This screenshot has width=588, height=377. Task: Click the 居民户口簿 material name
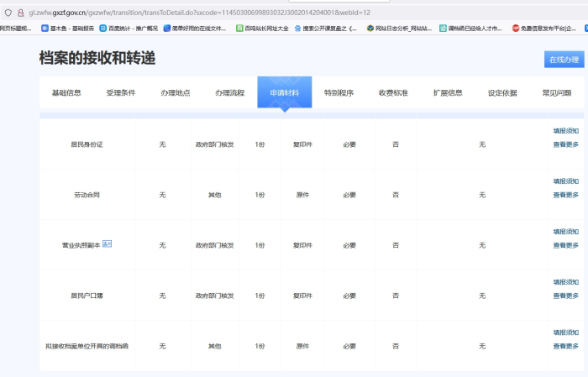pyautogui.click(x=87, y=296)
